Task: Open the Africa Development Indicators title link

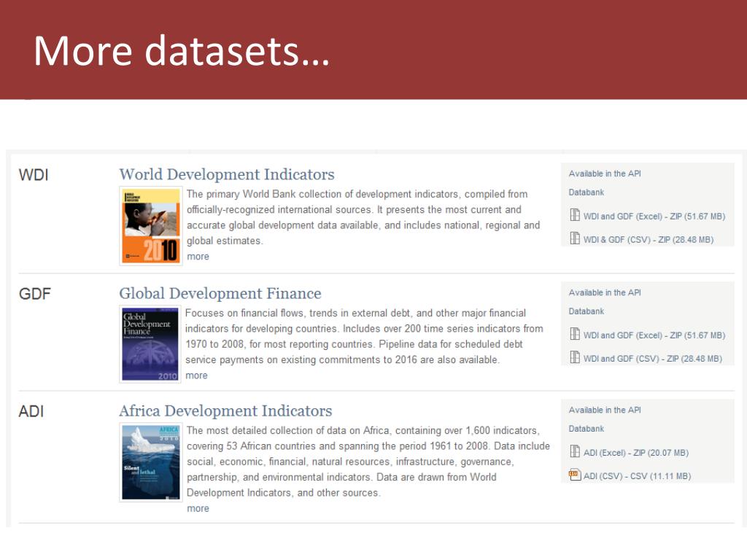Action: [226, 411]
